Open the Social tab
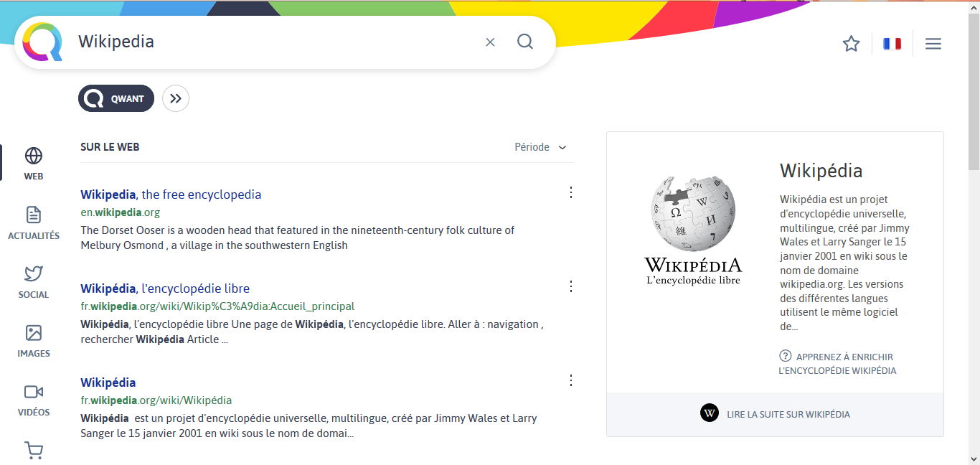 [x=34, y=282]
